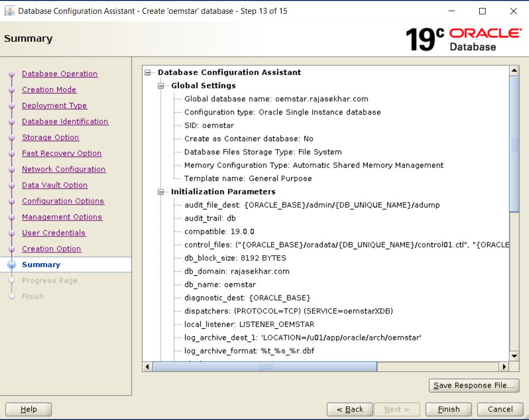Image resolution: width=529 pixels, height=420 pixels.
Task: Click the Java app icon in title bar
Action: [x=10, y=11]
